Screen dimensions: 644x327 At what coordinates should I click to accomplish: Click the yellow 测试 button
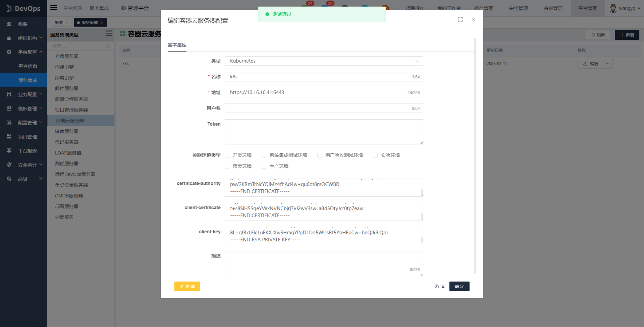coord(187,286)
